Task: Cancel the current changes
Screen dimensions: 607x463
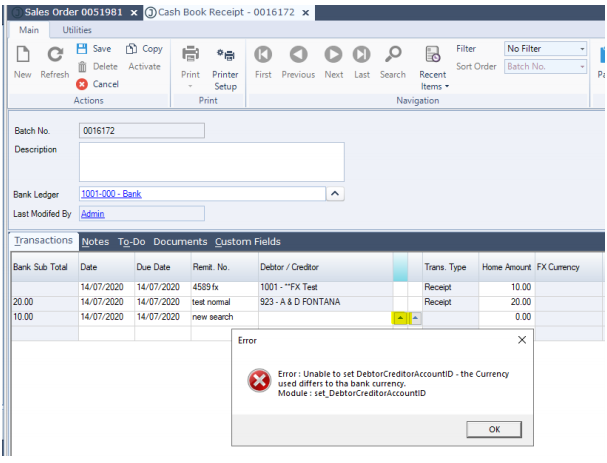Action: pyautogui.click(x=98, y=84)
